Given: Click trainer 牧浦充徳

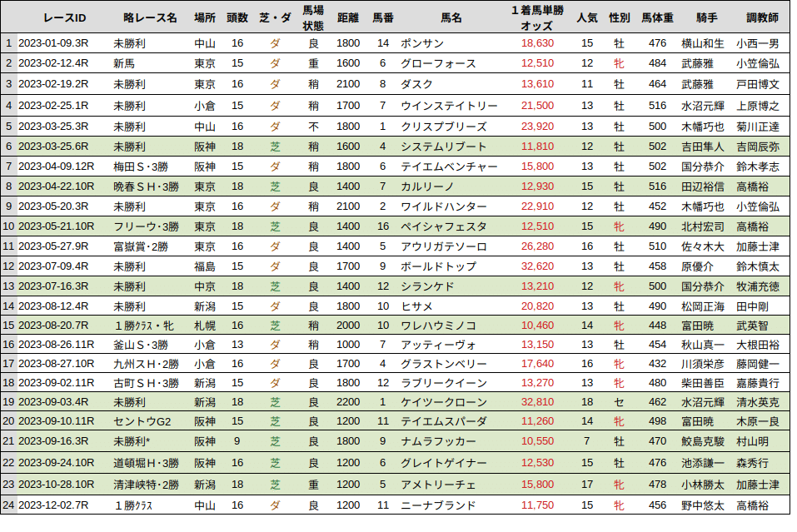Looking at the screenshot, I should pyautogui.click(x=757, y=286).
